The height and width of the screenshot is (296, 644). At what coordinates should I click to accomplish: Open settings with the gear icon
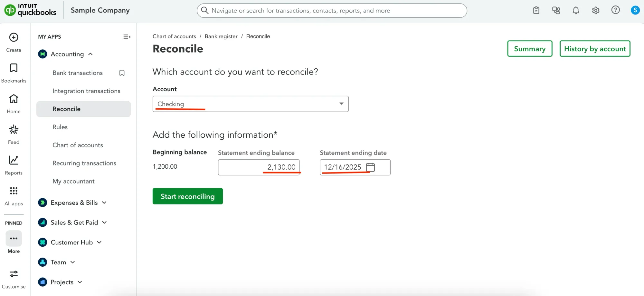pyautogui.click(x=595, y=10)
